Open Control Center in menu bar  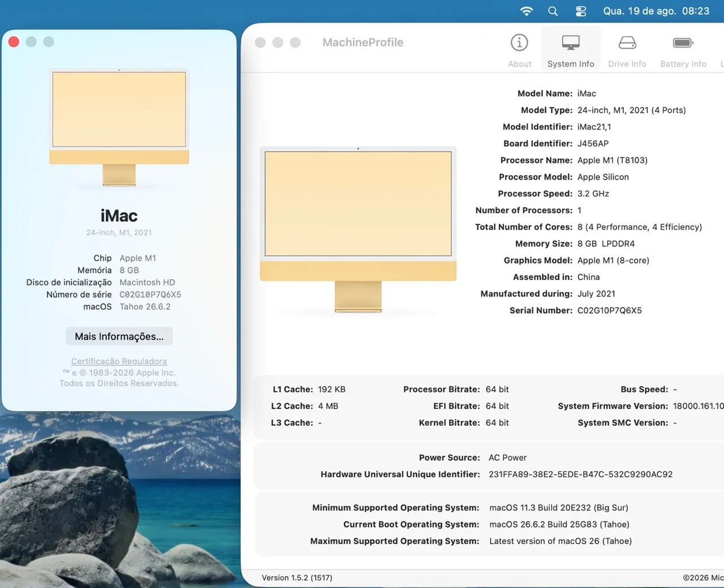point(580,11)
